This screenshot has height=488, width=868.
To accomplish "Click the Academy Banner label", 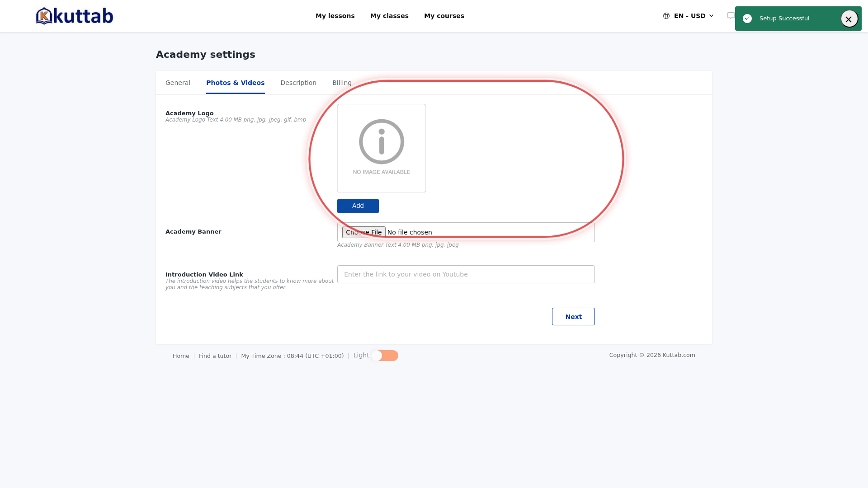I will coord(193,232).
